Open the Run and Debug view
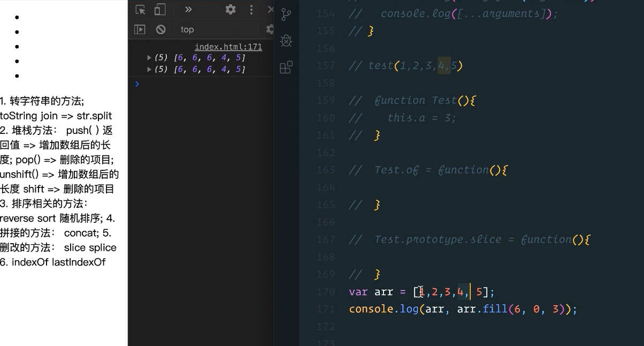Screen dimensions: 644x346 coord(286,41)
